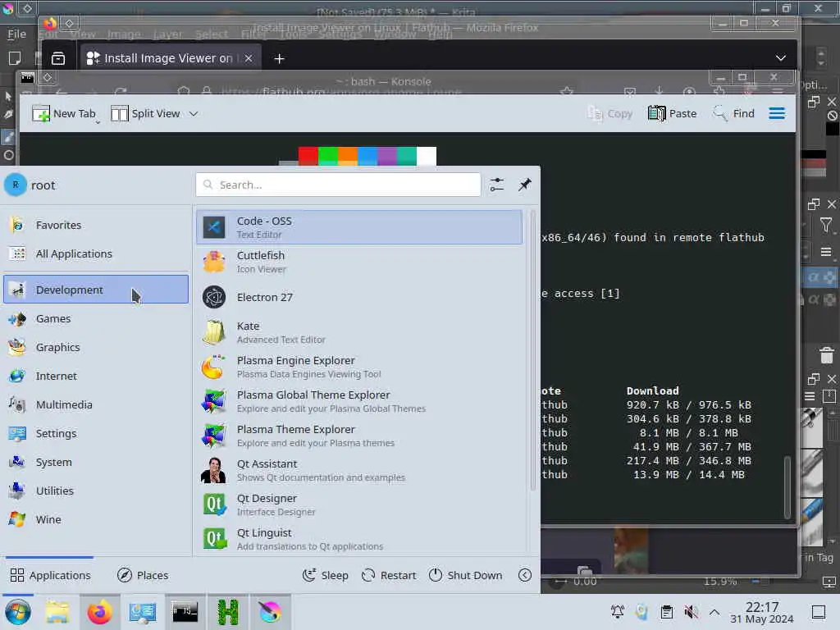Open Games category
The height and width of the screenshot is (630, 840).
(96, 318)
